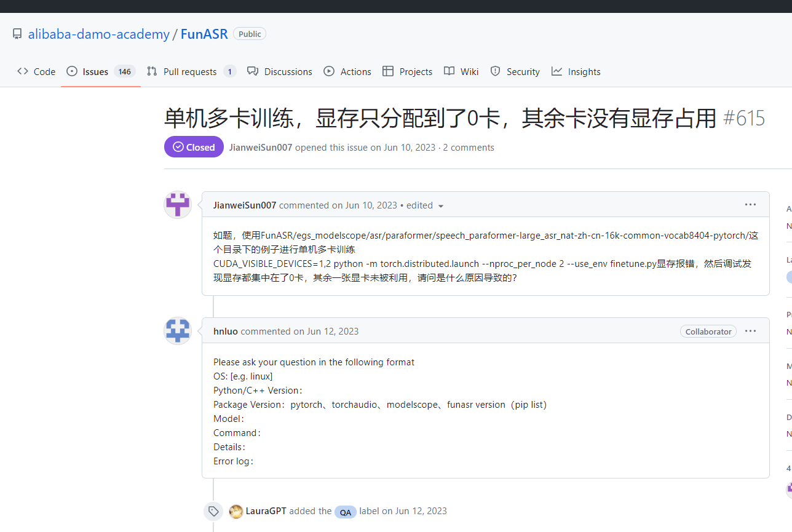Click the repository icon beside alibaba-damo-academy

tap(17, 34)
